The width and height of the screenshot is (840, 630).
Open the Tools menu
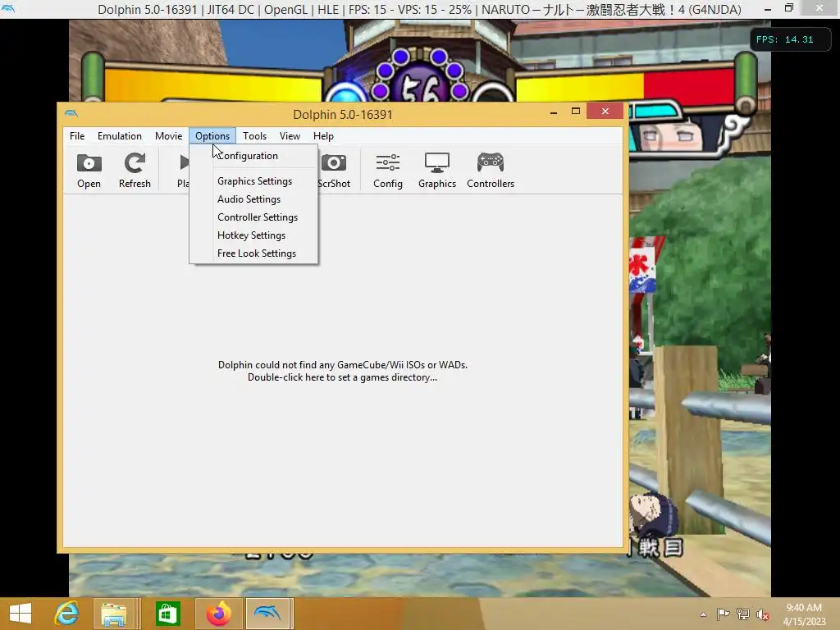(254, 136)
